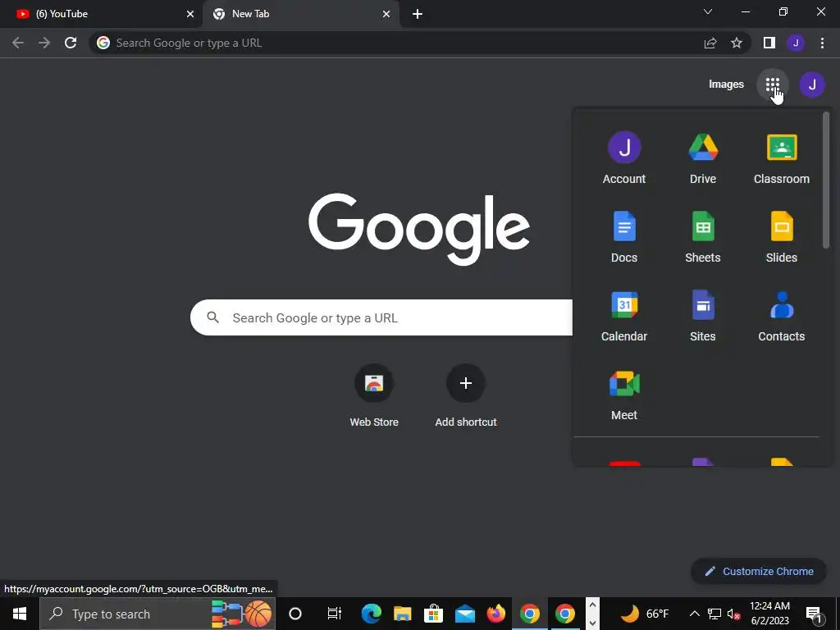Open Chrome profile avatar in toolbar
This screenshot has width=840, height=630.
pyautogui.click(x=796, y=43)
